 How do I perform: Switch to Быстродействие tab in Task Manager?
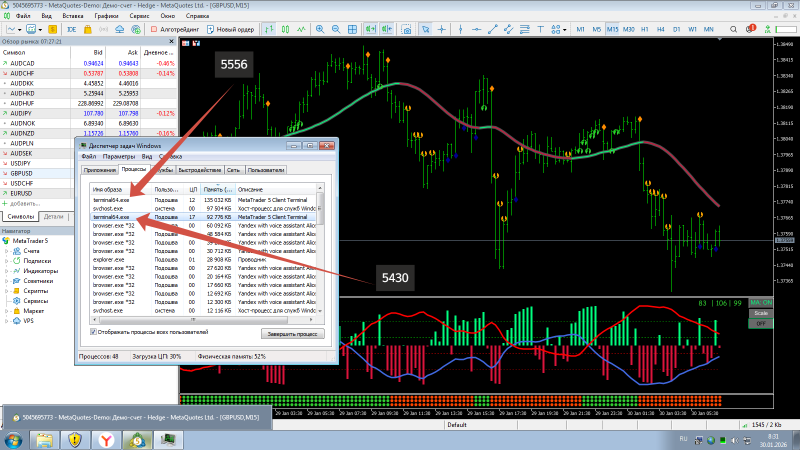click(x=199, y=170)
